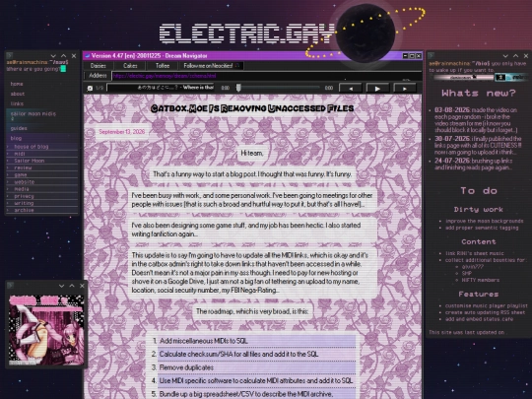Click the September 13, 2026 post date
This screenshot has height=399, width=532.
122,132
